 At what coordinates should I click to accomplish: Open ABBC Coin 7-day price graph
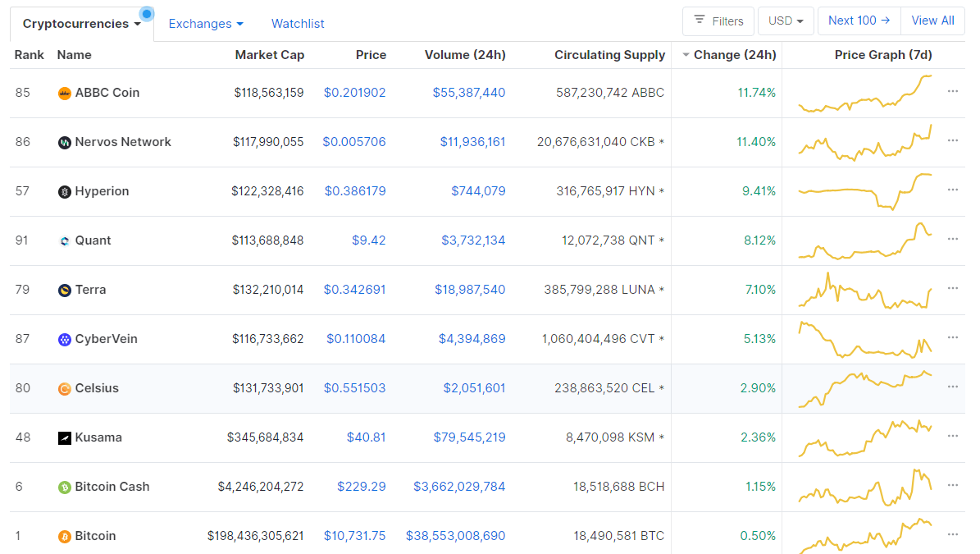pyautogui.click(x=865, y=94)
